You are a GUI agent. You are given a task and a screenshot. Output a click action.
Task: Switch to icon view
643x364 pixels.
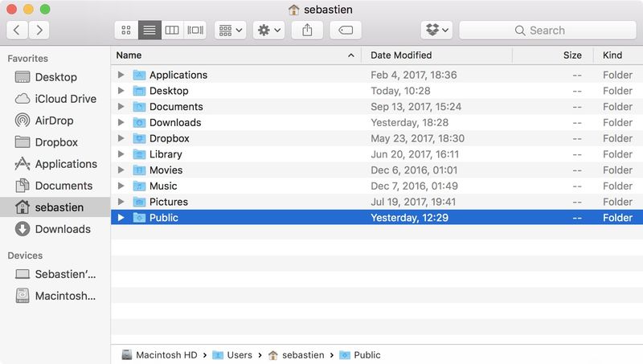click(126, 31)
